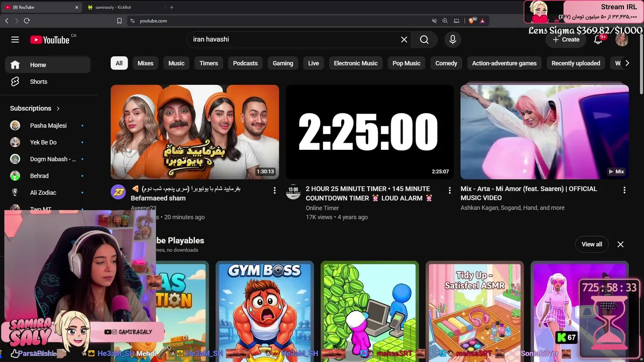The image size is (644, 362).
Task: Select the Comedy chip
Action: tap(446, 63)
